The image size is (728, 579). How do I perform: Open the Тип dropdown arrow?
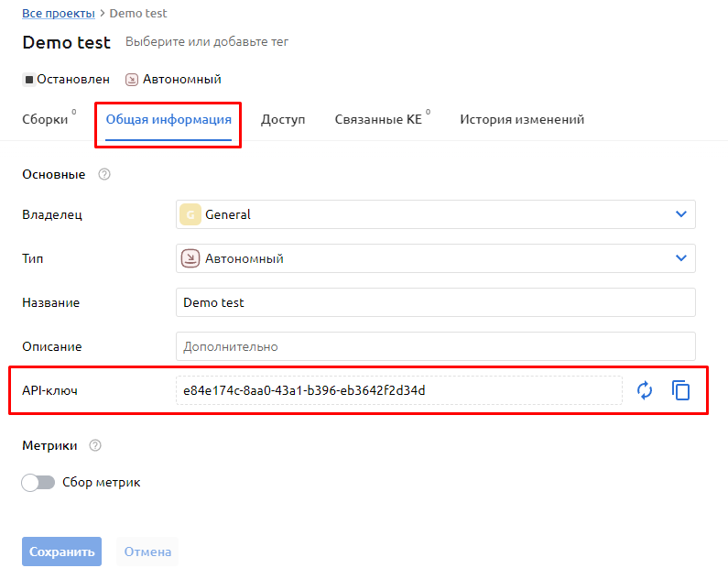(680, 258)
